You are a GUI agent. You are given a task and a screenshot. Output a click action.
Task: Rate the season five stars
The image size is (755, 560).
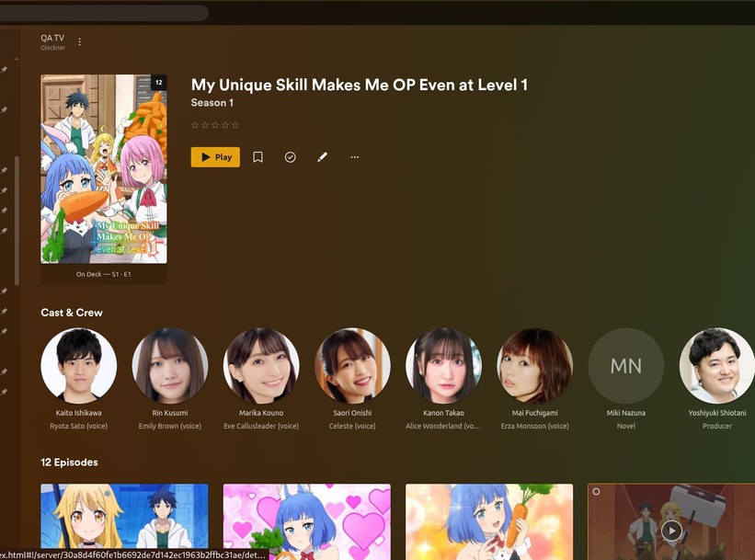[235, 125]
